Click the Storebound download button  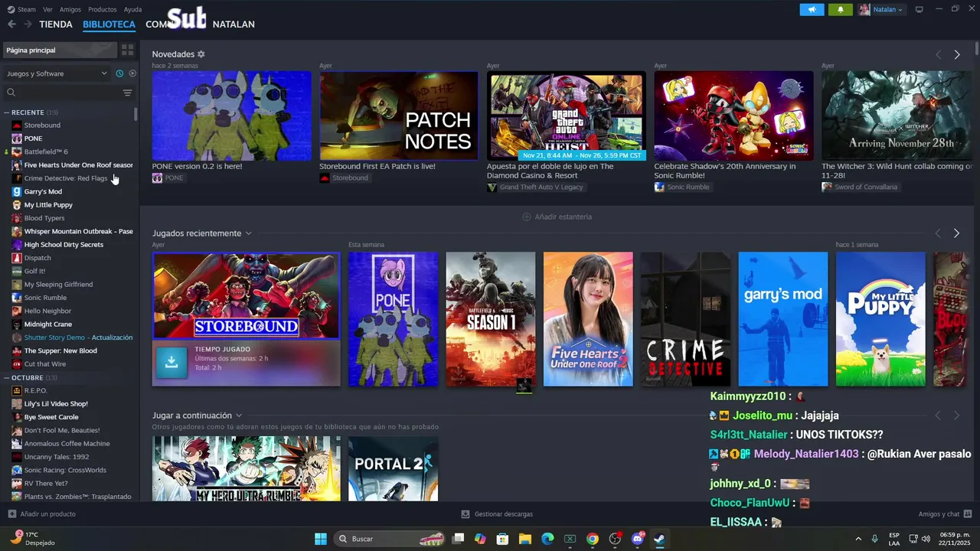coord(171,363)
